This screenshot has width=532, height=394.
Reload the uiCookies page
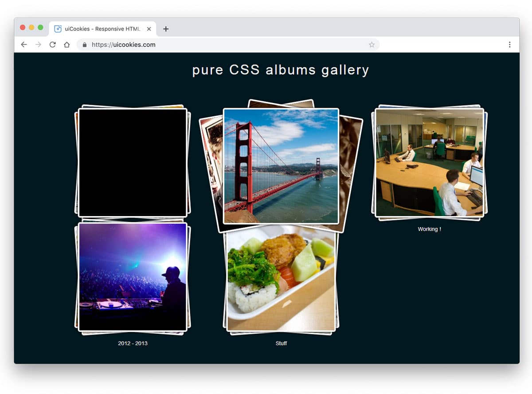coord(53,44)
